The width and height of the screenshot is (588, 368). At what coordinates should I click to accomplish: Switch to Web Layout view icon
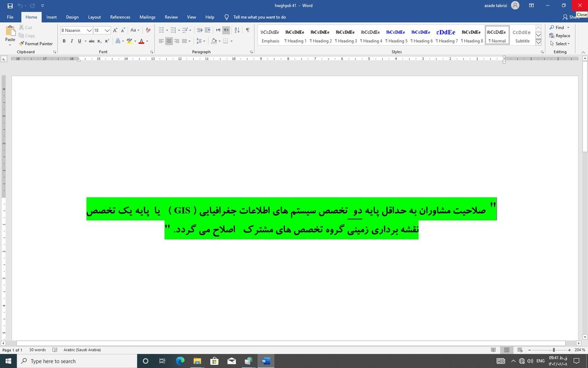[x=520, y=350]
